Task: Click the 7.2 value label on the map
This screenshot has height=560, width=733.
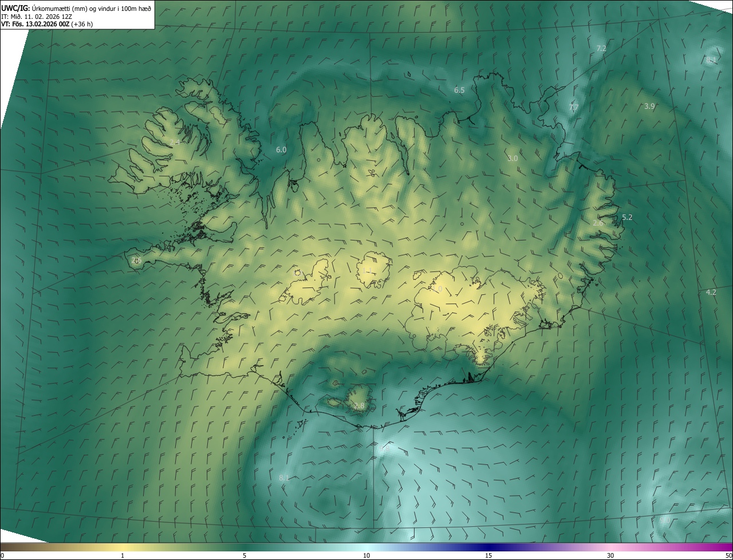Action: point(601,49)
